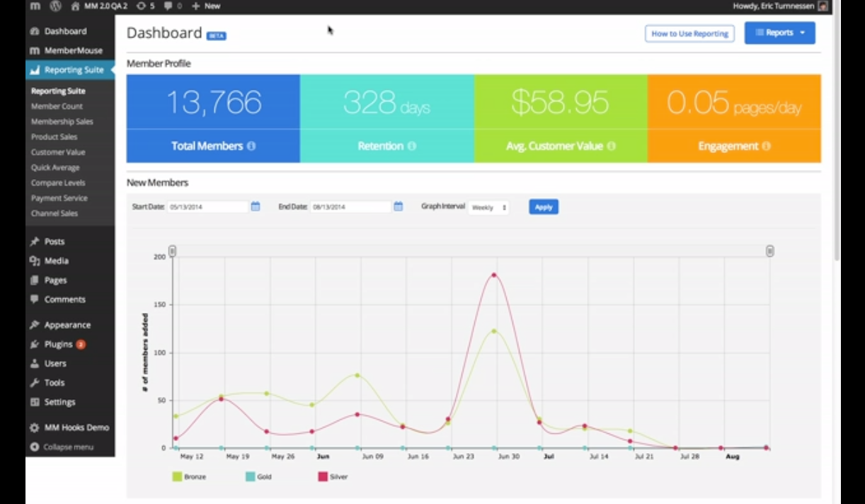Open the updates icon in admin bar

(144, 6)
